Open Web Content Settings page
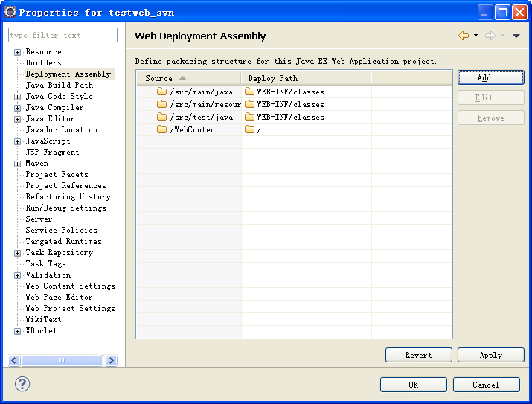Image resolution: width=532 pixels, height=404 pixels. (70, 286)
